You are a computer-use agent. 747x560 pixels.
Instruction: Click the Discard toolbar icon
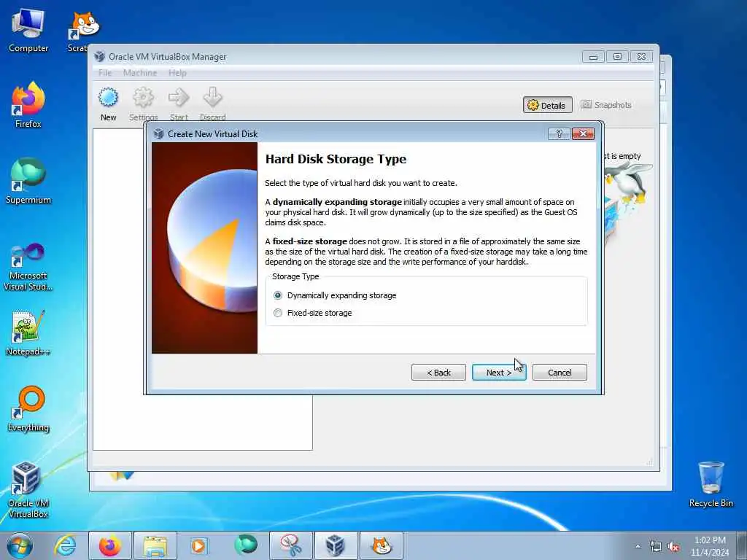pos(212,104)
